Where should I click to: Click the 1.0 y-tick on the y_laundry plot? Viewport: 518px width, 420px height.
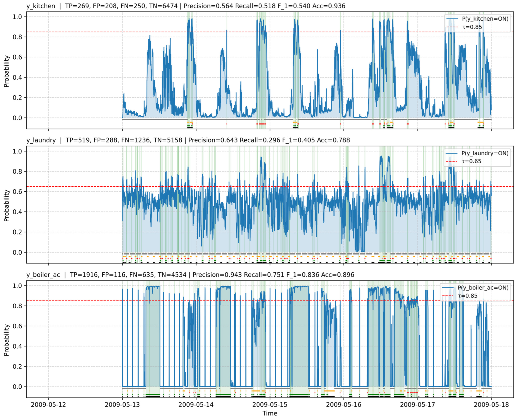17,151
